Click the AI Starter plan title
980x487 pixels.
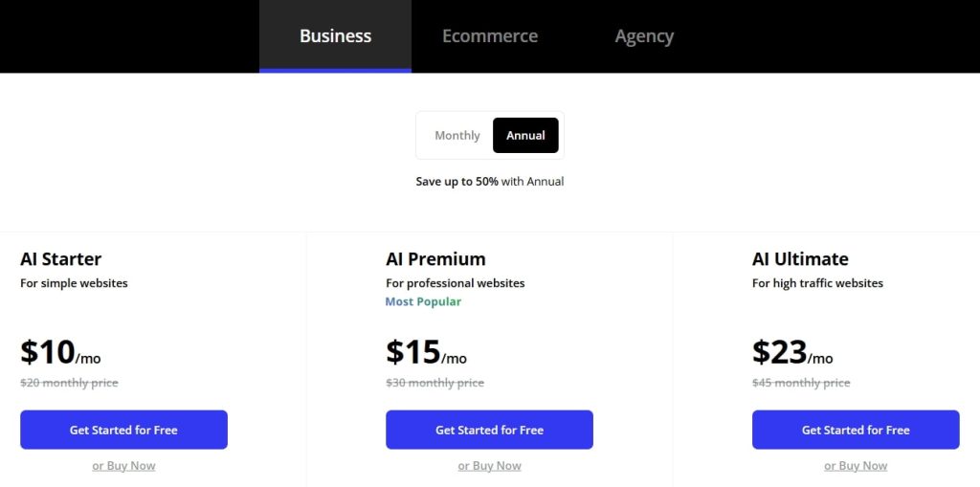(60, 259)
